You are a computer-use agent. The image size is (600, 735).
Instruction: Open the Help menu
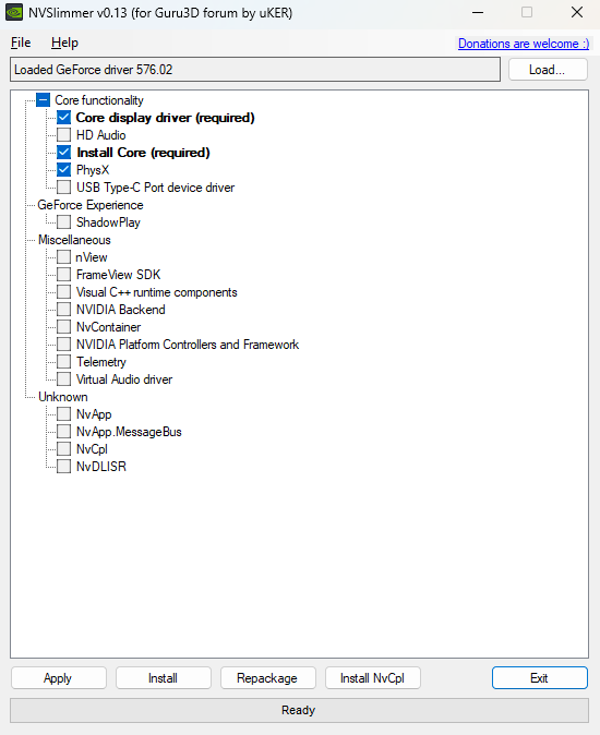[65, 43]
